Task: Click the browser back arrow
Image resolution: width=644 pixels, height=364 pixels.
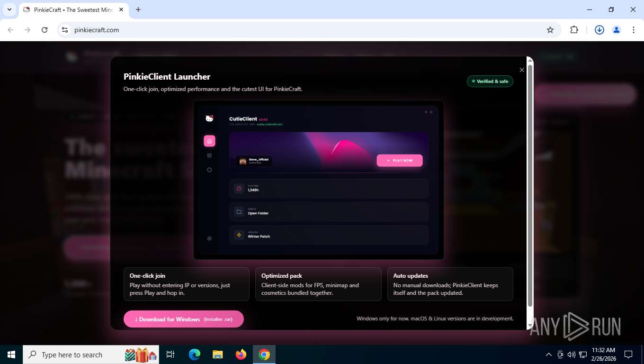Action: coord(10,30)
